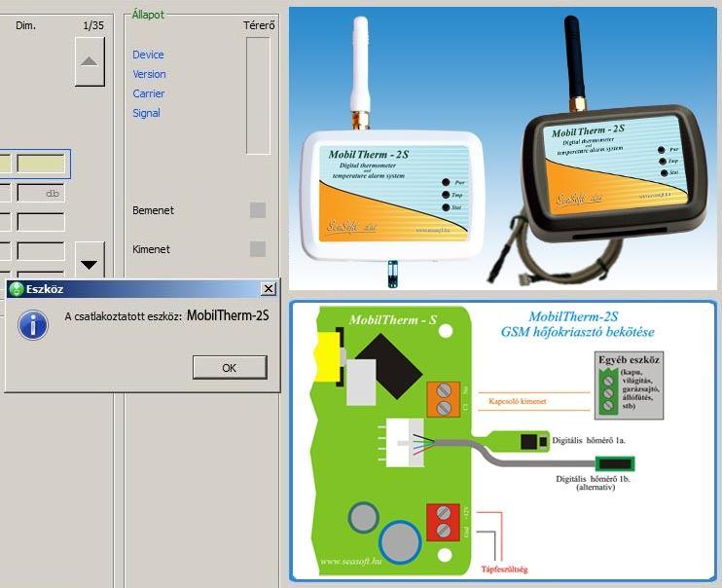Click the red power terminal block
Image resolution: width=722 pixels, height=588 pixels.
(x=443, y=522)
